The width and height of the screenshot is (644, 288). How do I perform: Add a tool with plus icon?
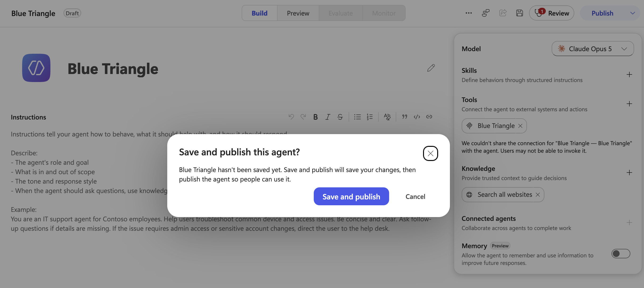click(629, 104)
